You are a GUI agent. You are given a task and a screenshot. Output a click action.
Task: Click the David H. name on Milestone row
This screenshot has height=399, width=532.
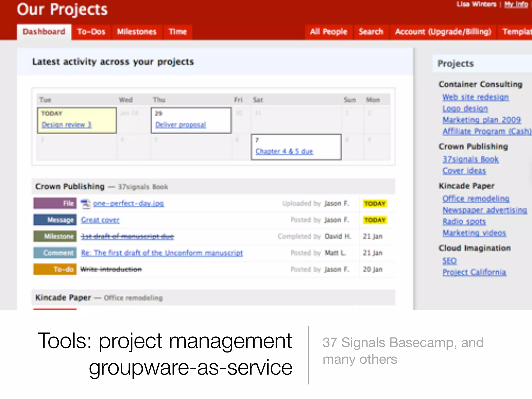pyautogui.click(x=338, y=236)
